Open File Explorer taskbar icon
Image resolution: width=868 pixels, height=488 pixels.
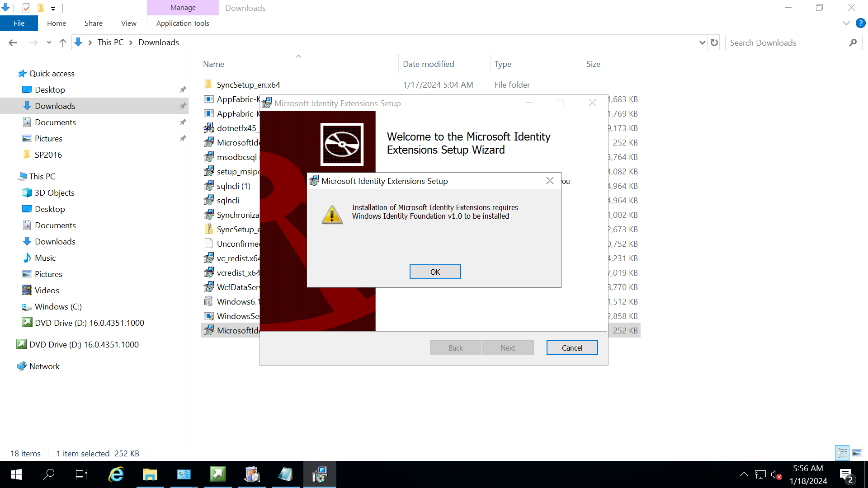[x=150, y=474]
